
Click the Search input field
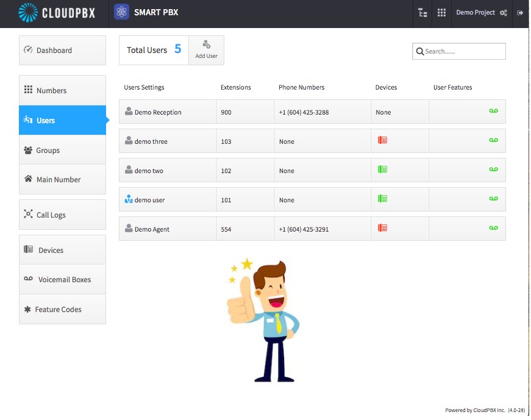coord(459,51)
